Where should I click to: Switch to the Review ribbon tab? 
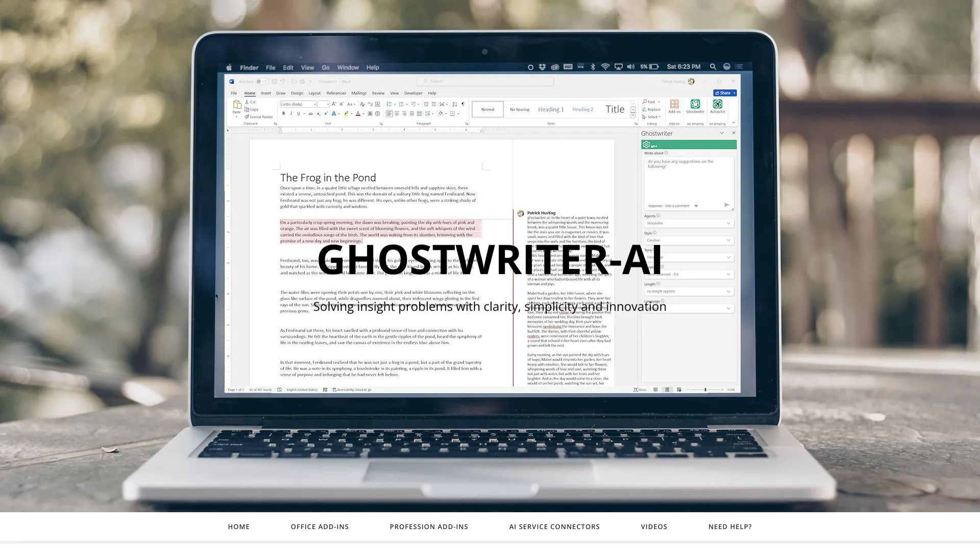[x=378, y=93]
